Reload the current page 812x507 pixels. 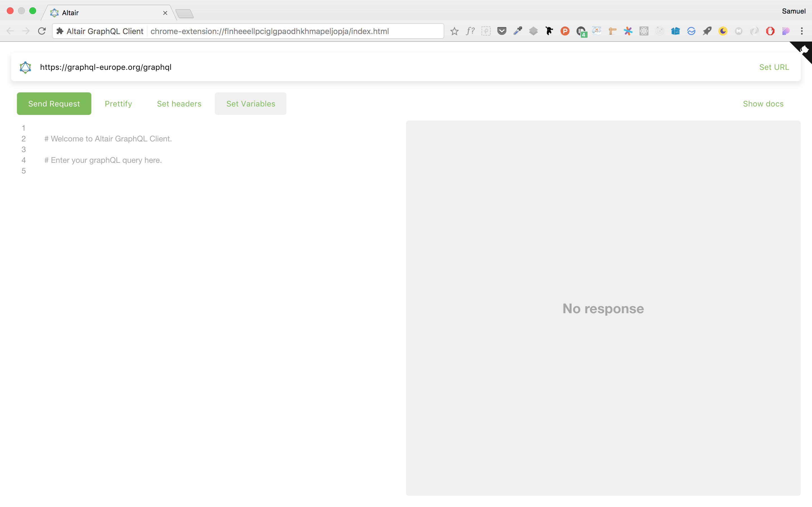point(42,31)
